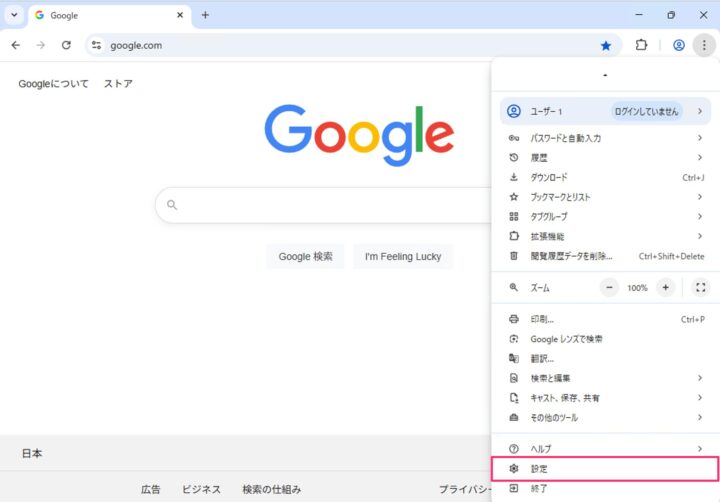Choose 印刷 menu item
Screen dimensions: 720x502
coord(605,319)
